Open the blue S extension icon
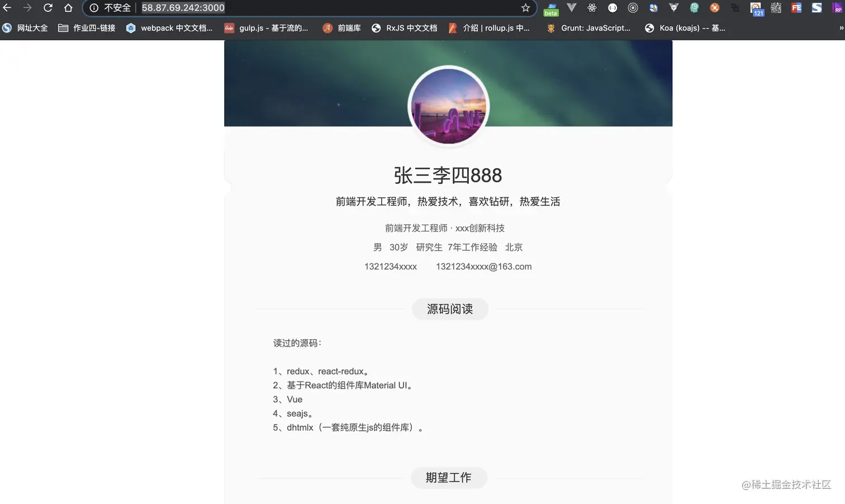The height and width of the screenshot is (504, 845). tap(817, 8)
